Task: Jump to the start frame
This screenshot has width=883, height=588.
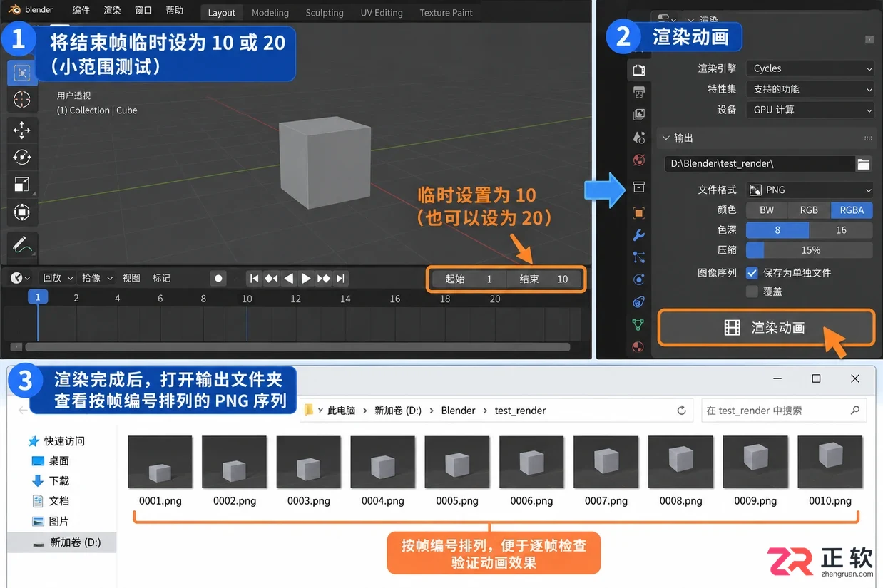Action: click(x=254, y=279)
